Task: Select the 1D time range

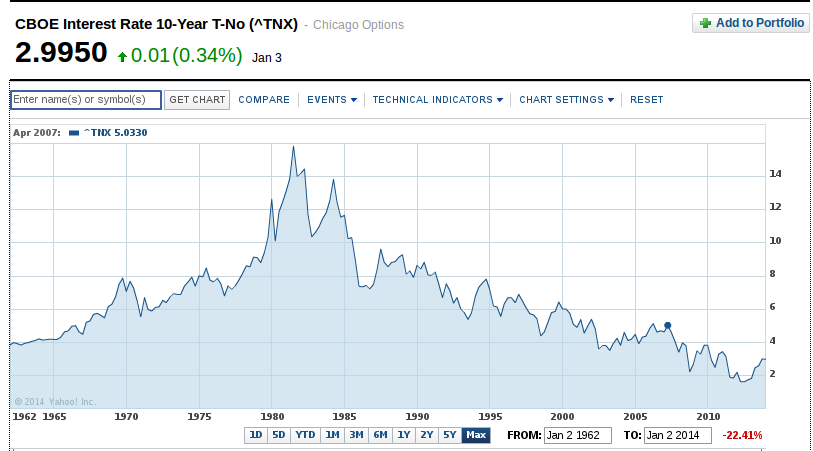Action: pyautogui.click(x=256, y=435)
